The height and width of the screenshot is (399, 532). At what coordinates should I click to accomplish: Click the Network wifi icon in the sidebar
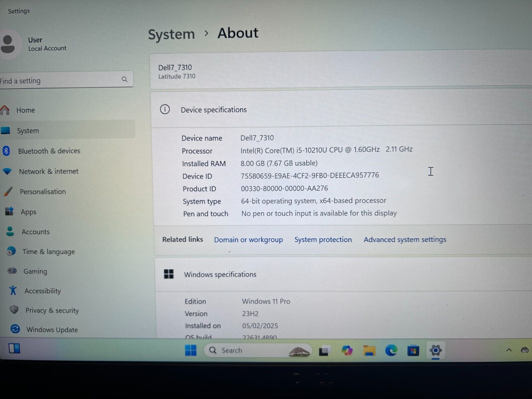tap(7, 171)
